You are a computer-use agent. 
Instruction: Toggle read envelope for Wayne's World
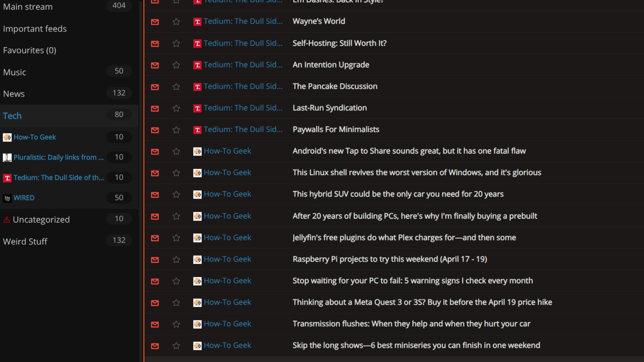pyautogui.click(x=155, y=21)
